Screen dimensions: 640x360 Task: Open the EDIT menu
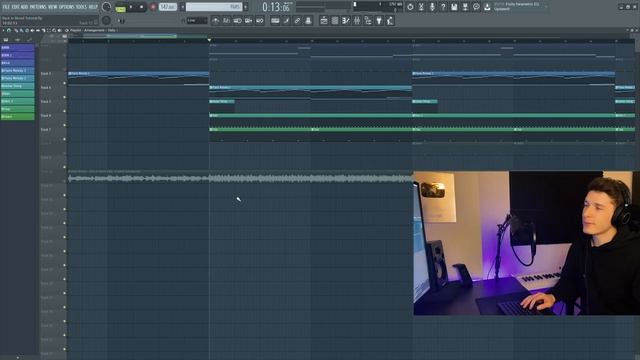(x=15, y=7)
